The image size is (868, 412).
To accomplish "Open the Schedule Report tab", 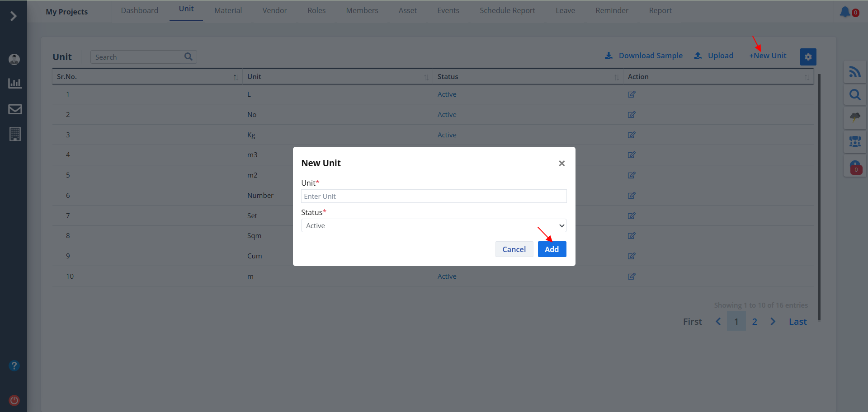I will click(507, 10).
